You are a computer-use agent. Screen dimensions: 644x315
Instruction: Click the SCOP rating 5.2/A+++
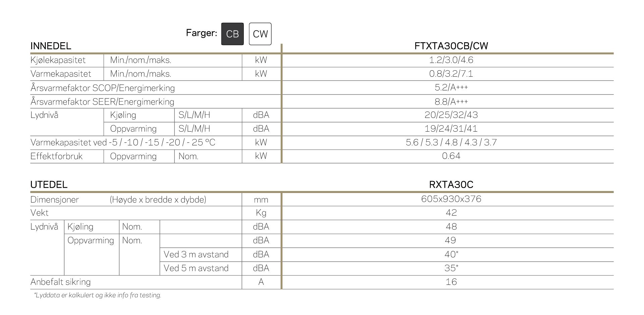tap(451, 87)
